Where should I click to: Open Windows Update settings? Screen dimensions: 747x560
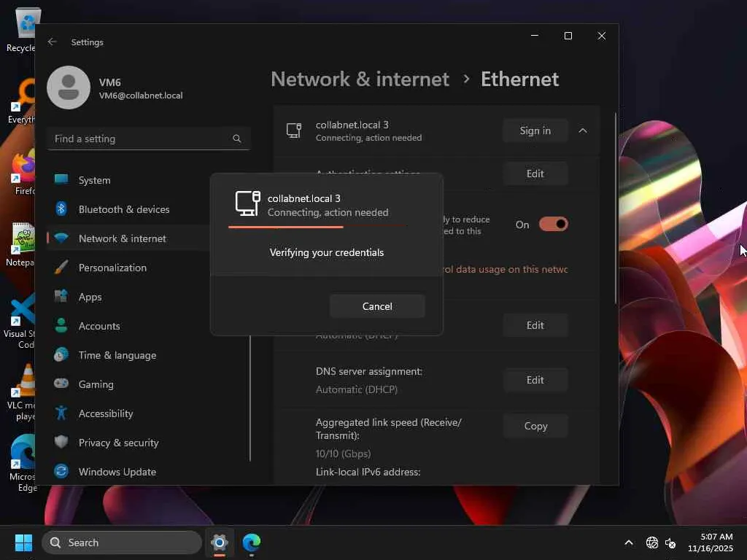[147, 472]
